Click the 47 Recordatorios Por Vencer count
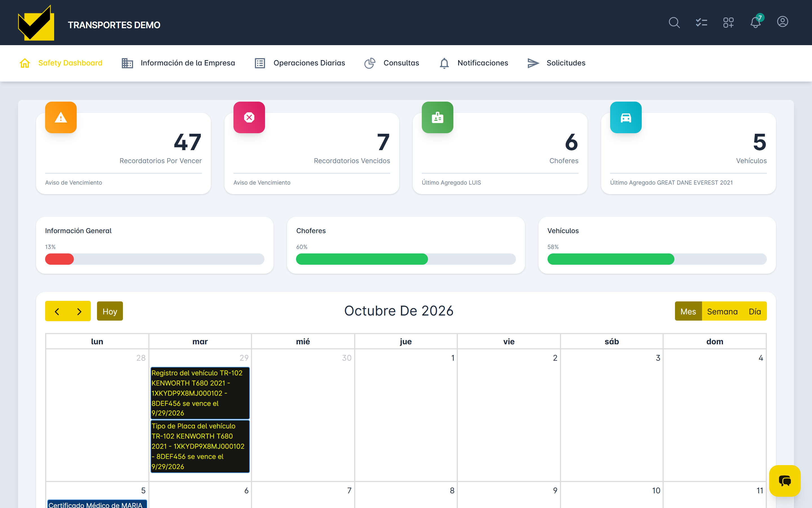The image size is (812, 508). click(x=187, y=142)
